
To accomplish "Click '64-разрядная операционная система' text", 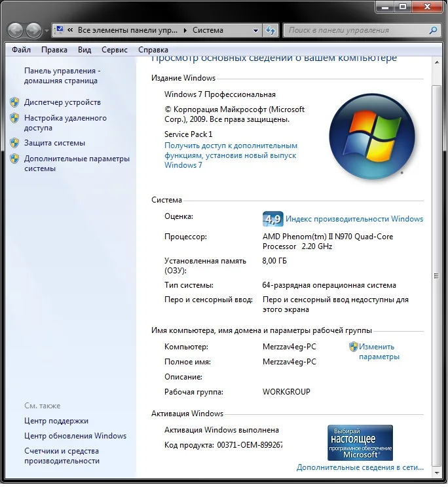I will coord(329,285).
